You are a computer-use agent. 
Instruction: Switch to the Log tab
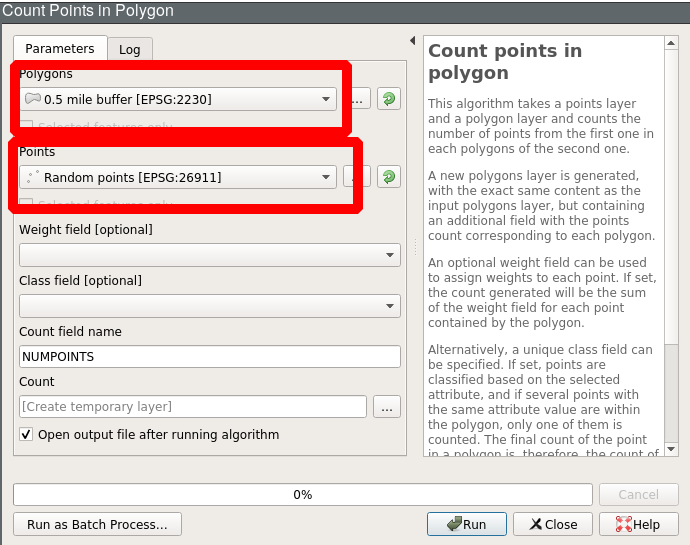coord(129,49)
